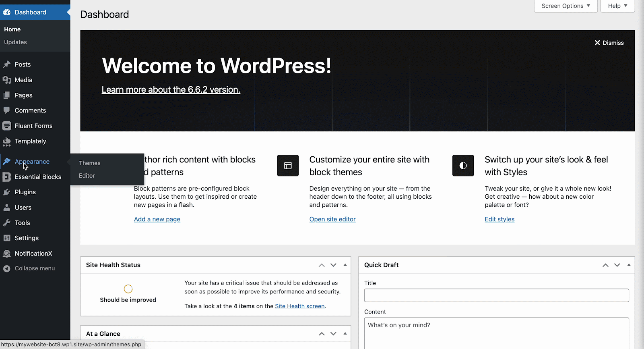This screenshot has width=644, height=349.
Task: Click the block themes layout icon
Action: tap(288, 166)
